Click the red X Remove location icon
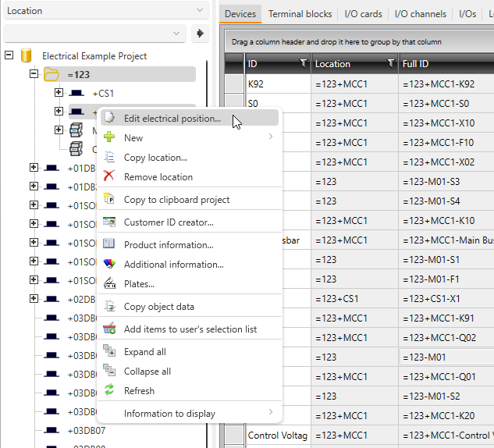 109,177
